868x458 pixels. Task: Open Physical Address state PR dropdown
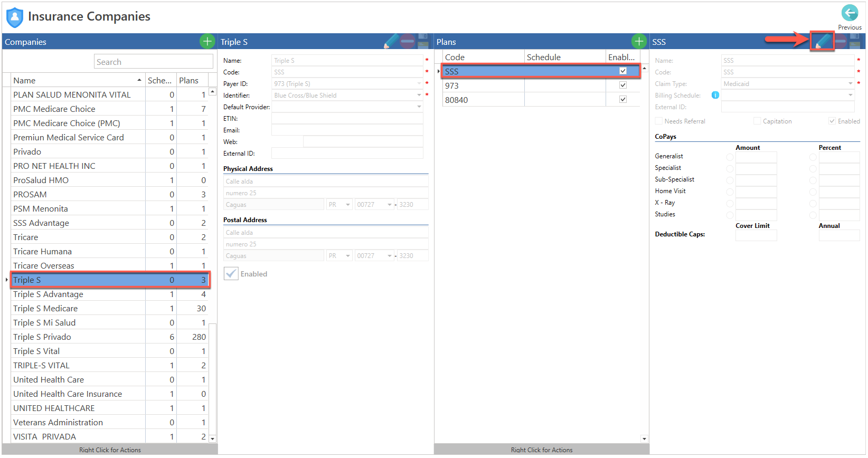pyautogui.click(x=347, y=204)
